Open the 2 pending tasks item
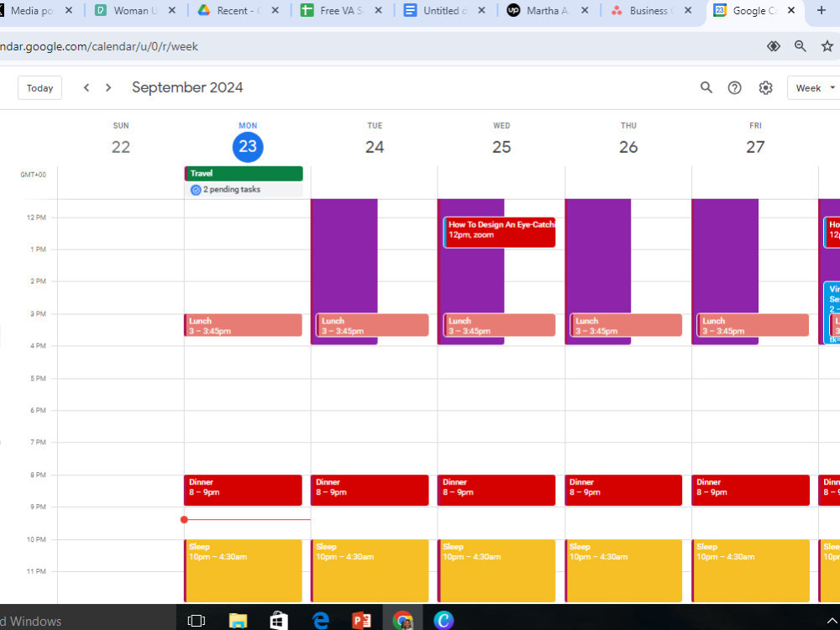 click(x=244, y=190)
